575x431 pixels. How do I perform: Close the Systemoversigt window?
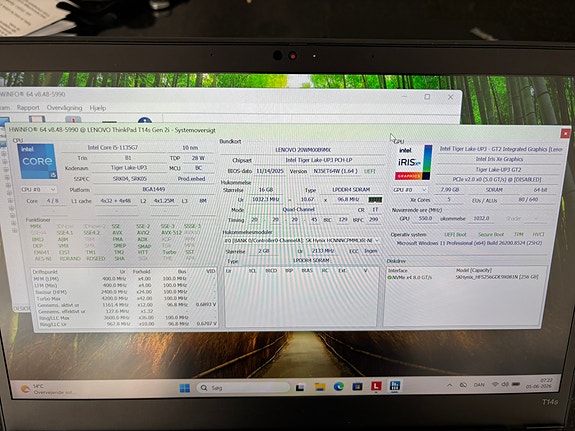point(565,133)
